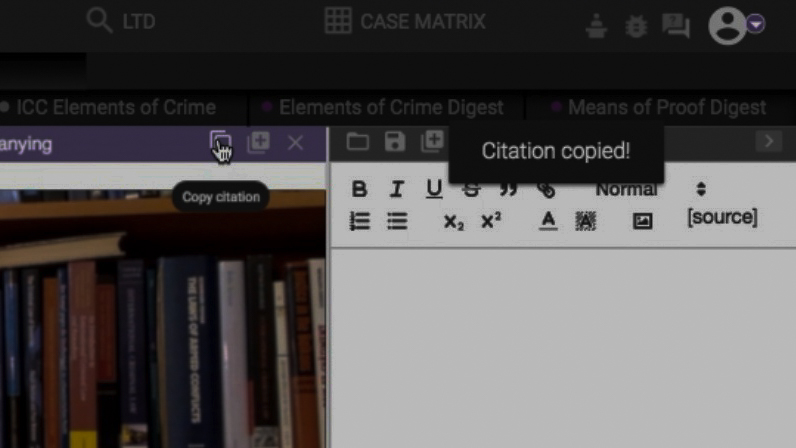The width and height of the screenshot is (796, 448).
Task: Open folder icon in editor toolbar
Action: point(357,141)
